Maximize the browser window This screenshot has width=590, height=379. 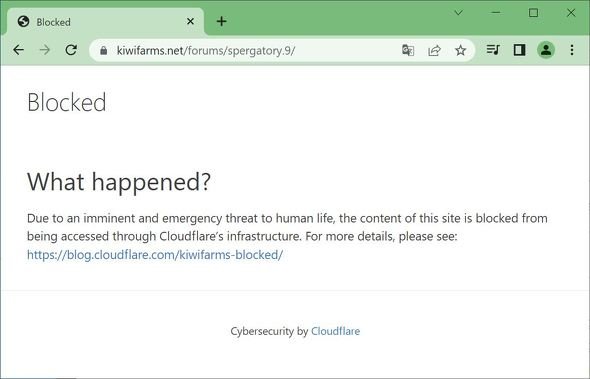pos(533,13)
